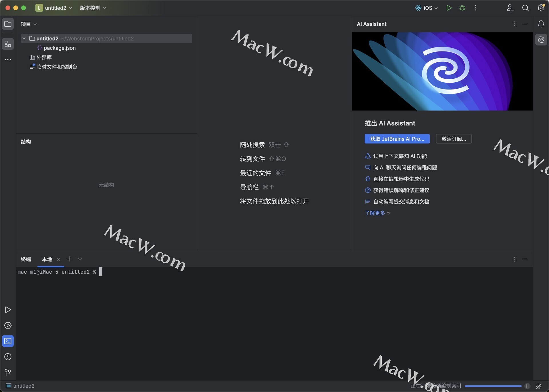Image resolution: width=549 pixels, height=392 pixels.
Task: Collapse the untitled2 folder tree node
Action: (x=24, y=39)
